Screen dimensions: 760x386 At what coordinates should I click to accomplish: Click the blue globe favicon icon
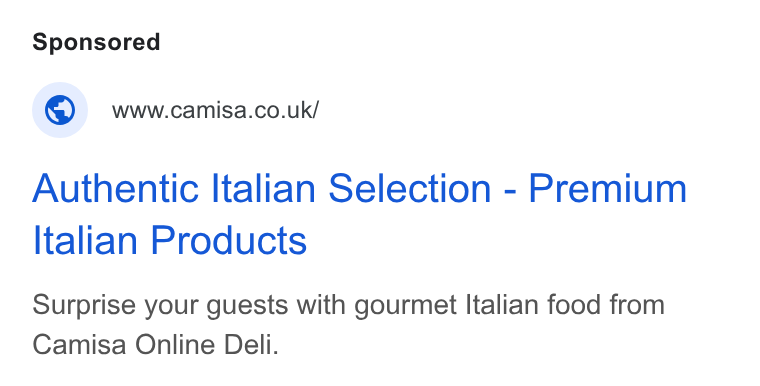tap(60, 110)
